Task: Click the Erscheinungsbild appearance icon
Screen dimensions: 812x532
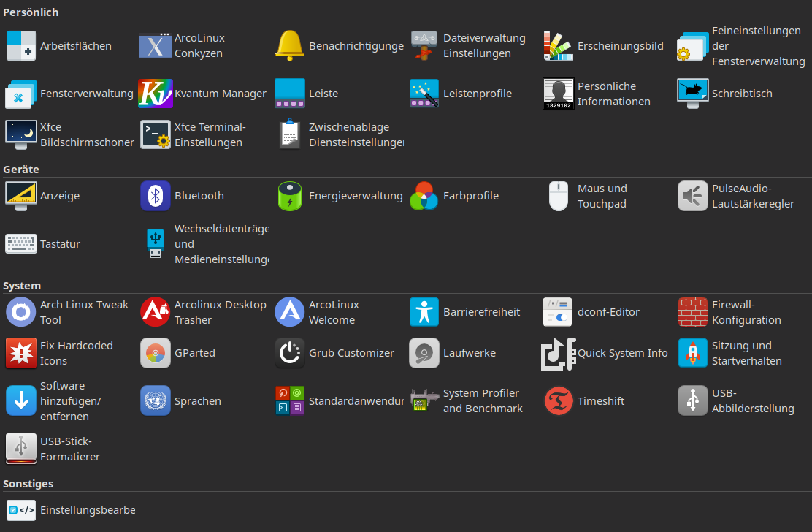Action: click(x=559, y=46)
